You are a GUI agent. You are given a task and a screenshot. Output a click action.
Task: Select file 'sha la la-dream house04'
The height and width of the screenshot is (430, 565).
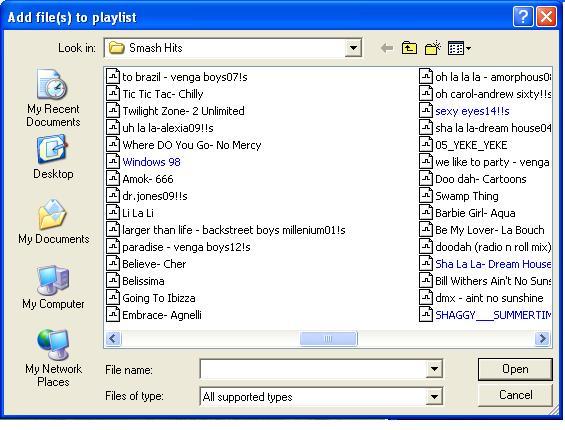(485, 128)
